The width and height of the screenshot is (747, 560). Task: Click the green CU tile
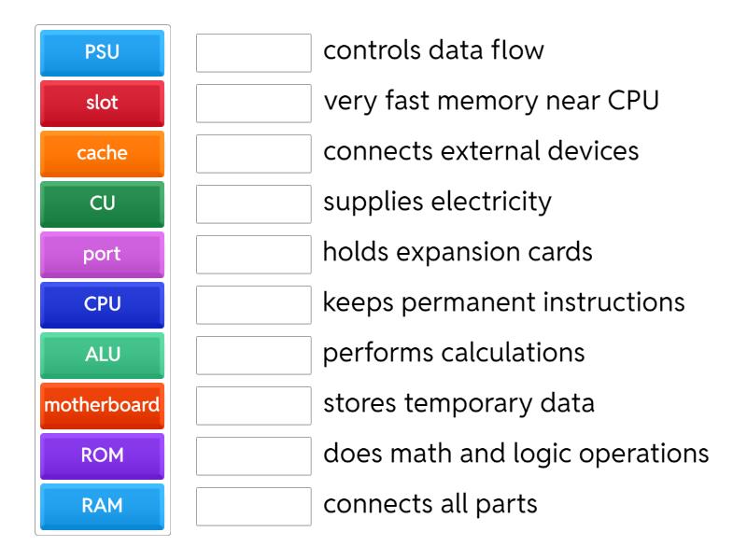103,204
